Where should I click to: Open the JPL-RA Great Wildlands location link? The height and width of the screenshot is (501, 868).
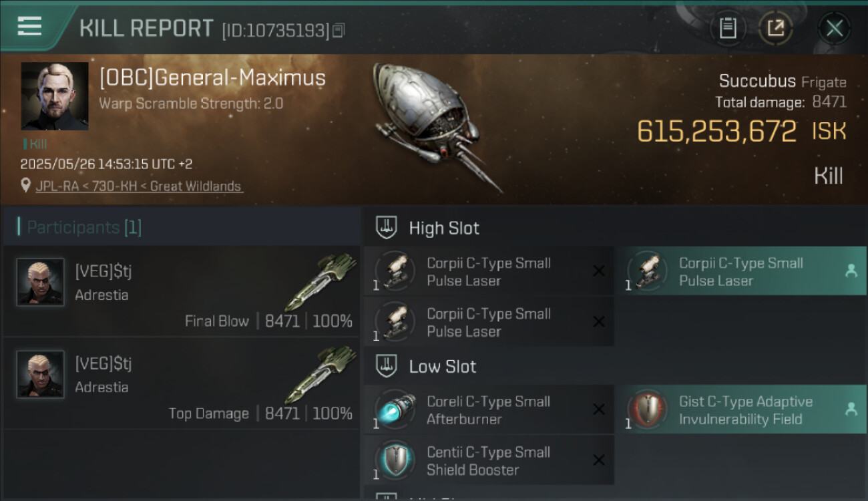tap(140, 186)
